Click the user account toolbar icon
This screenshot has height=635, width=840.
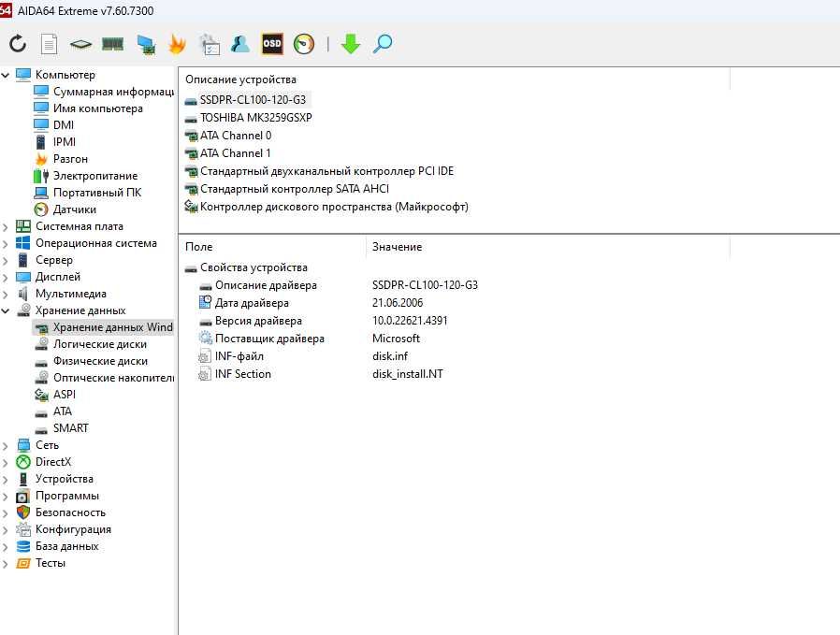point(240,44)
